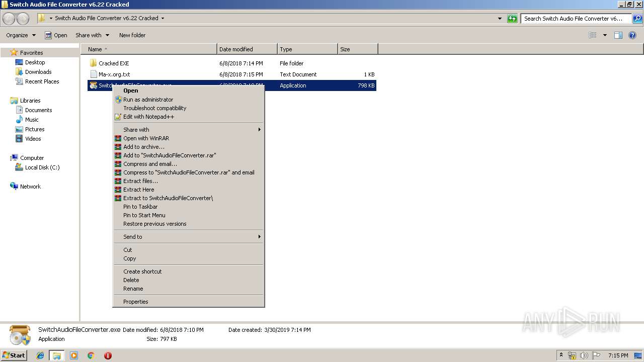Click the Windows Explorer taskbar icon
Viewport: 644px width, 362px height.
pyautogui.click(x=57, y=355)
